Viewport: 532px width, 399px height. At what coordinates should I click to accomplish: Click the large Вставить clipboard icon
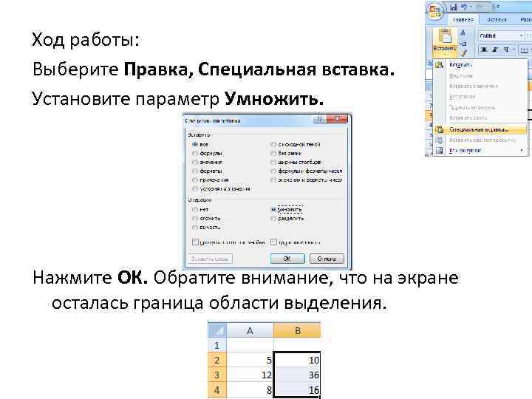click(x=445, y=37)
